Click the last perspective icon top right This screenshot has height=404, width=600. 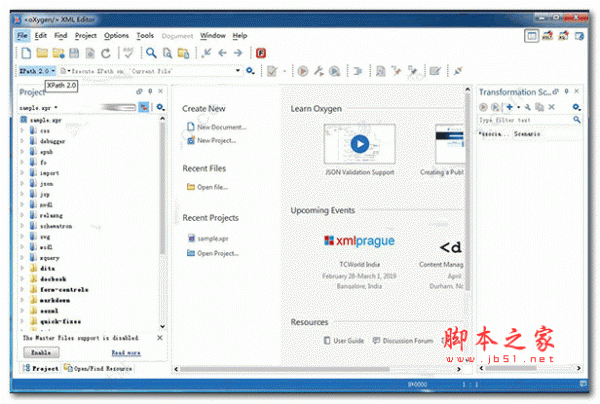580,36
